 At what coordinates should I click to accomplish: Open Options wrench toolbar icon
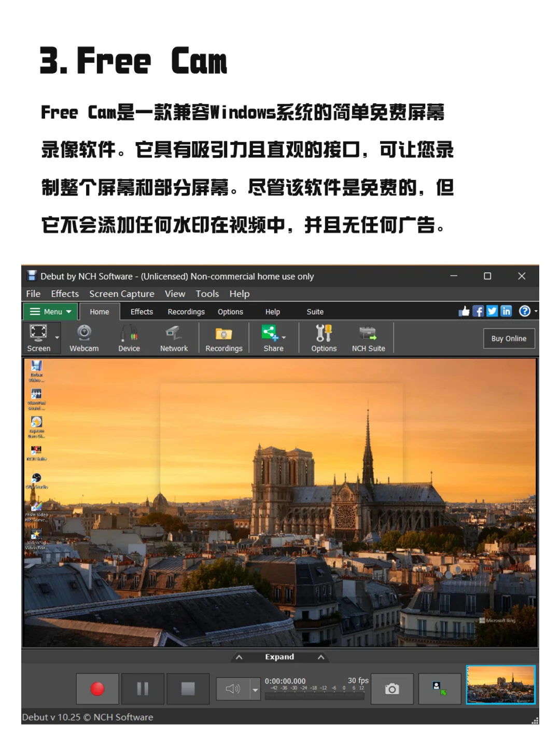(x=324, y=338)
